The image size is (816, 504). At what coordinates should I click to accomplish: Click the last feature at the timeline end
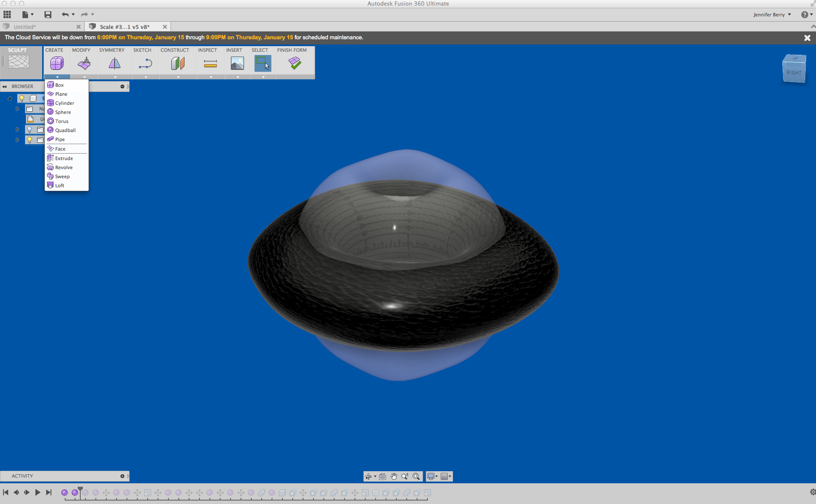click(427, 492)
